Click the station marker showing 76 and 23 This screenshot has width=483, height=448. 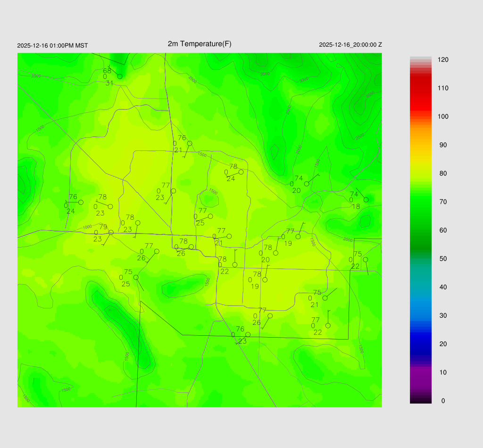point(248,335)
